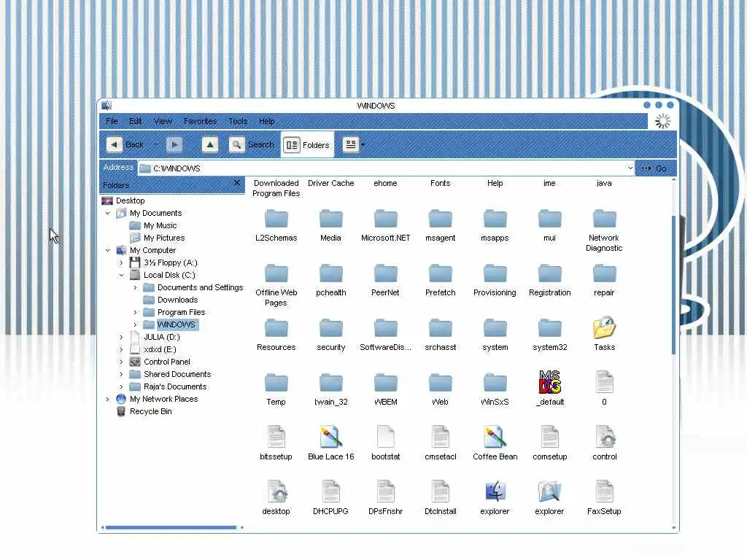Select the _default MS-DOS icon

click(550, 382)
